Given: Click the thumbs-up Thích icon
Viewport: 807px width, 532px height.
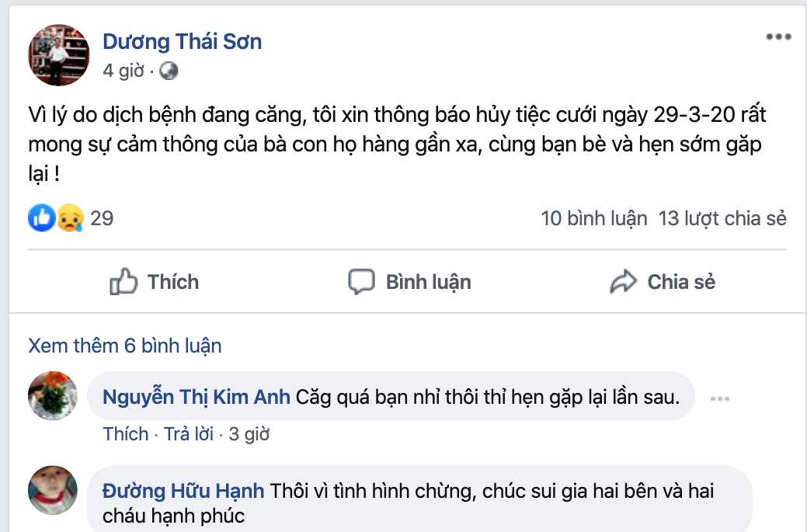Looking at the screenshot, I should click(x=124, y=282).
